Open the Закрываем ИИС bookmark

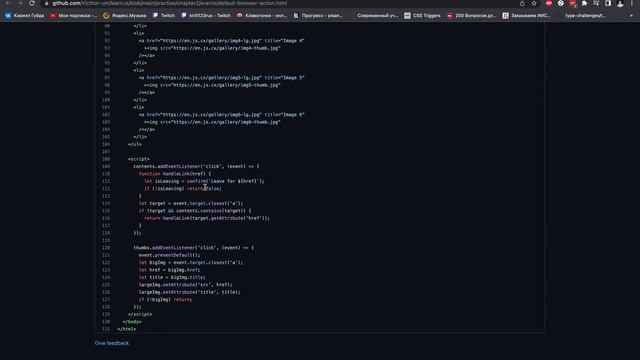pos(527,16)
